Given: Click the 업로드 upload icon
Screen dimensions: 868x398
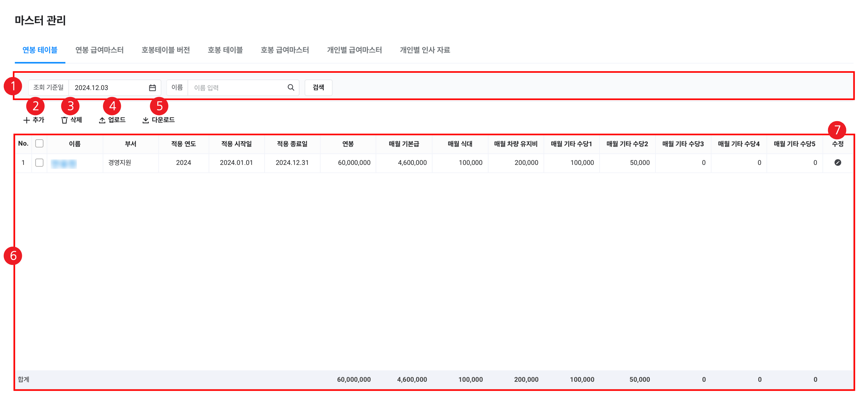Looking at the screenshot, I should [x=102, y=120].
